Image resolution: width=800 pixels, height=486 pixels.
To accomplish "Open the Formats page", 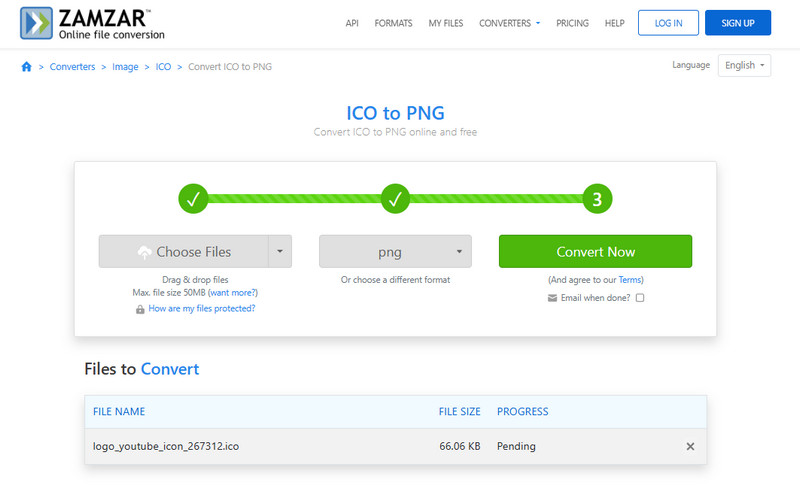I will point(393,23).
